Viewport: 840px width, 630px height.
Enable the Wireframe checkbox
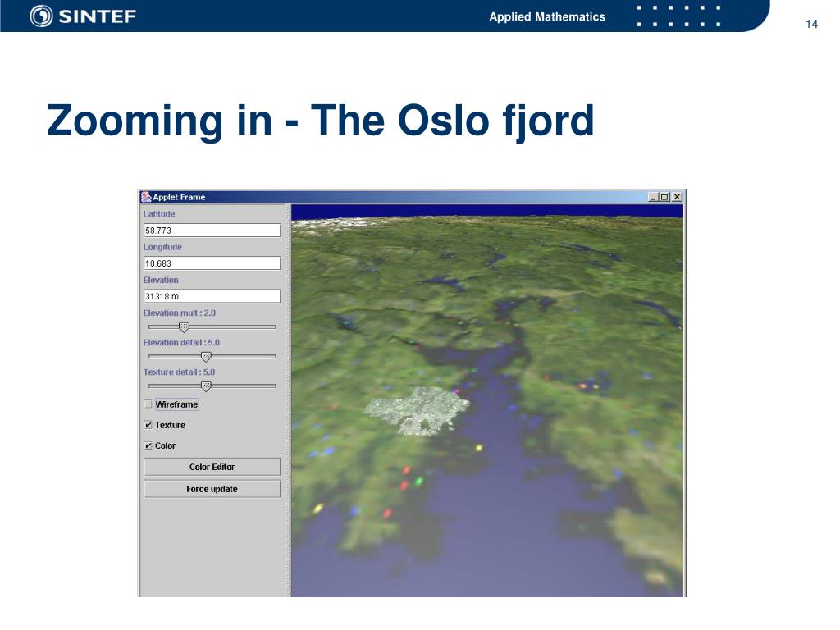[148, 404]
